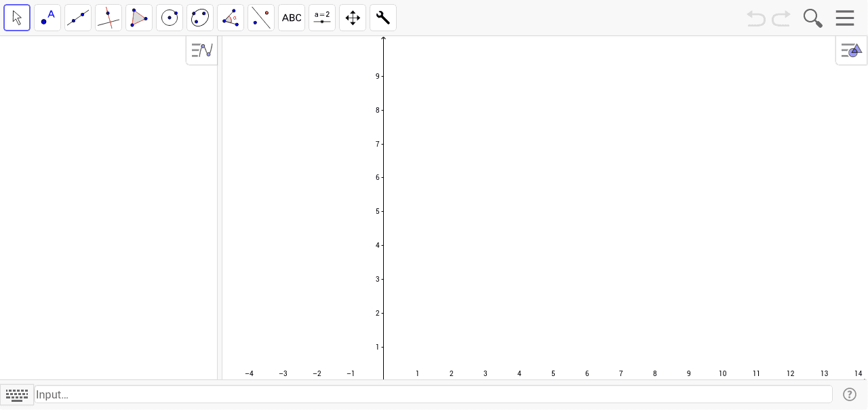Toggle the Algebra view style bar

tap(202, 50)
